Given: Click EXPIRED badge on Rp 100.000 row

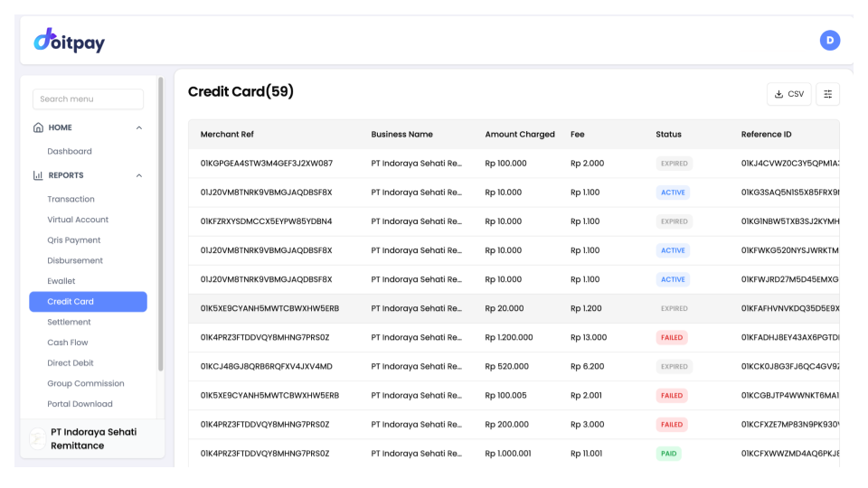Looking at the screenshot, I should pyautogui.click(x=674, y=164).
